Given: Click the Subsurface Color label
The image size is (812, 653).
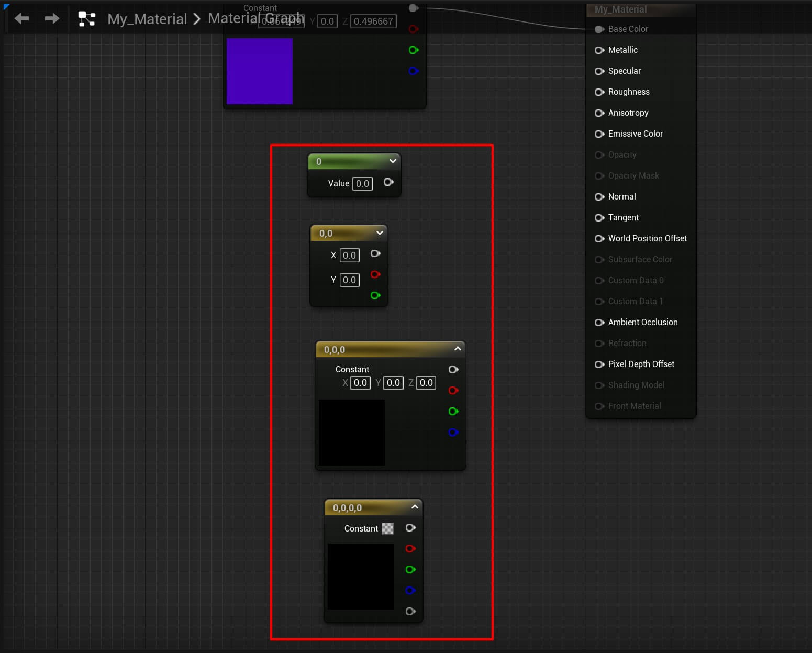Looking at the screenshot, I should coord(640,260).
